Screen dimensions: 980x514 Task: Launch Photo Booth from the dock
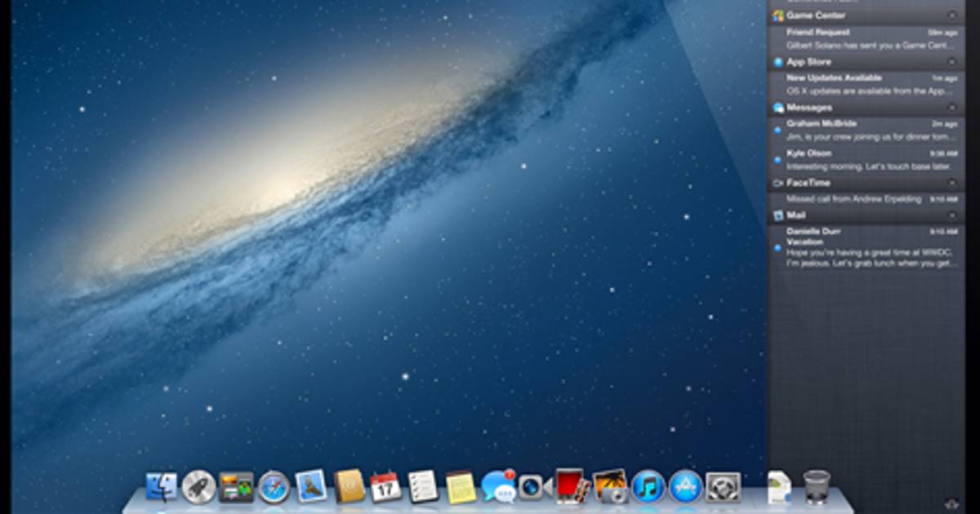click(x=572, y=487)
